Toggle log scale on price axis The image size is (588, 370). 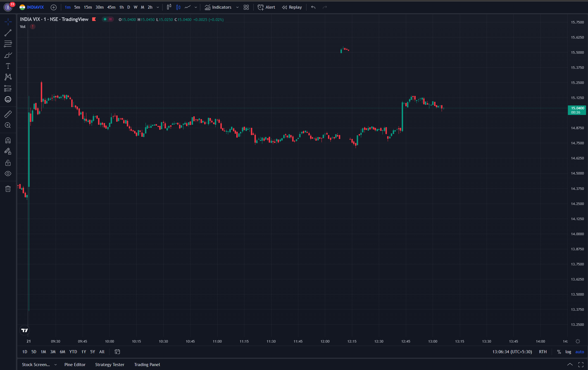pos(568,352)
